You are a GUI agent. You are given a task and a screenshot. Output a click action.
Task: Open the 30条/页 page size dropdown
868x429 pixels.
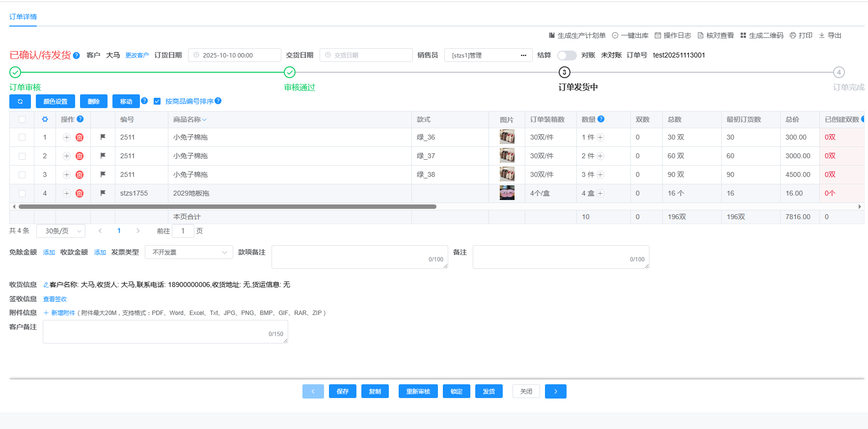coord(61,231)
